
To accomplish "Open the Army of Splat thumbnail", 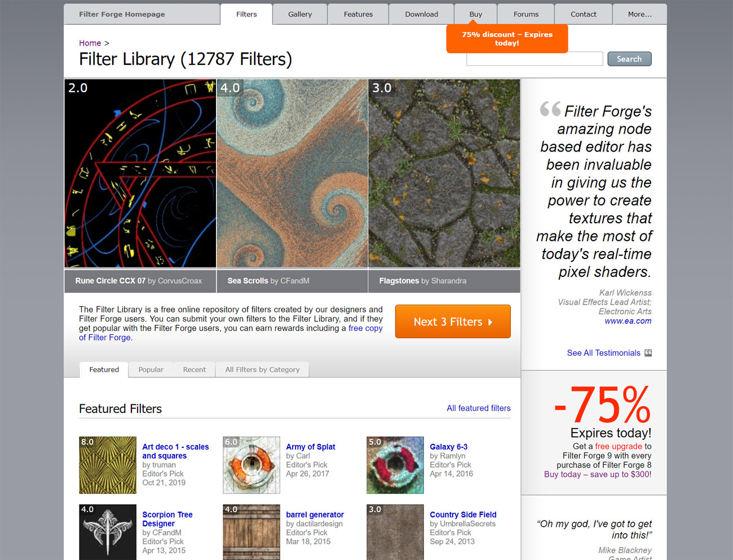I will 251,465.
